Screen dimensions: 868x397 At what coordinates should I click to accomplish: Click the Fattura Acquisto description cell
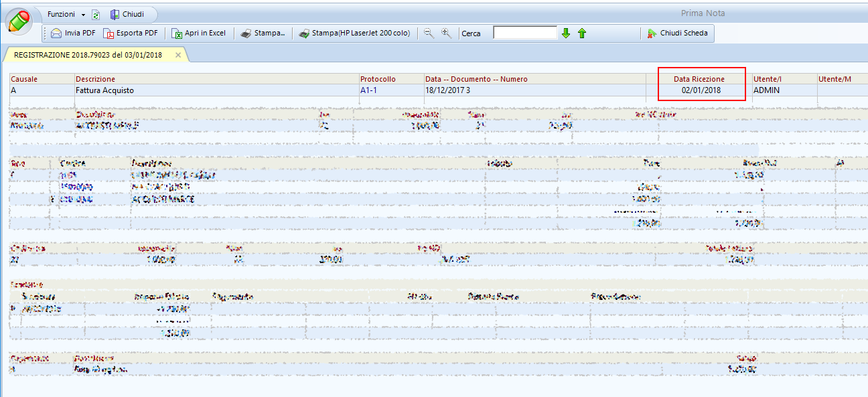coord(104,90)
